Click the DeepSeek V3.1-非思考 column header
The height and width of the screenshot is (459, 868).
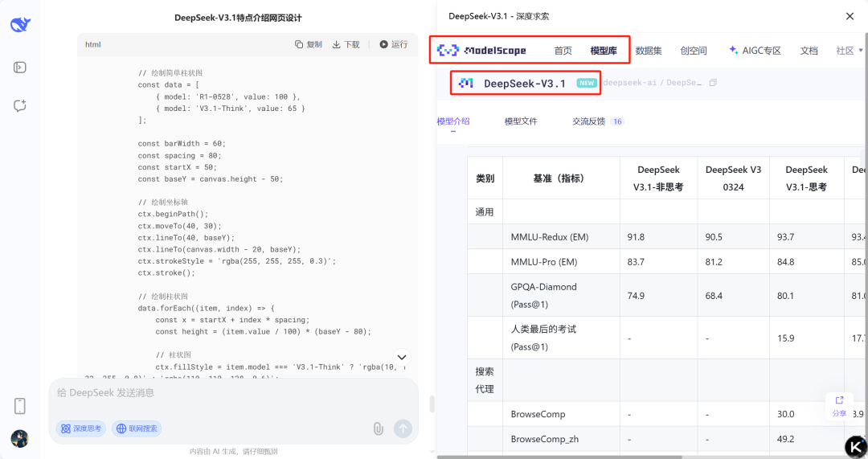658,178
